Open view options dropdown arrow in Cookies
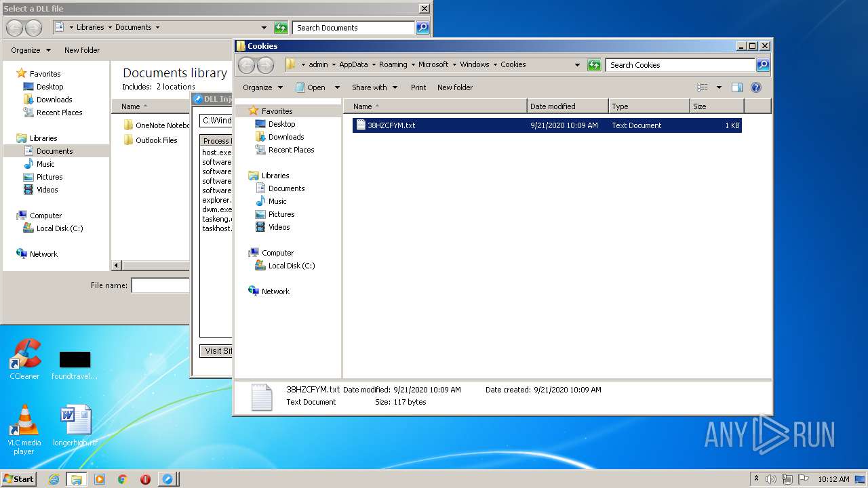 [719, 87]
